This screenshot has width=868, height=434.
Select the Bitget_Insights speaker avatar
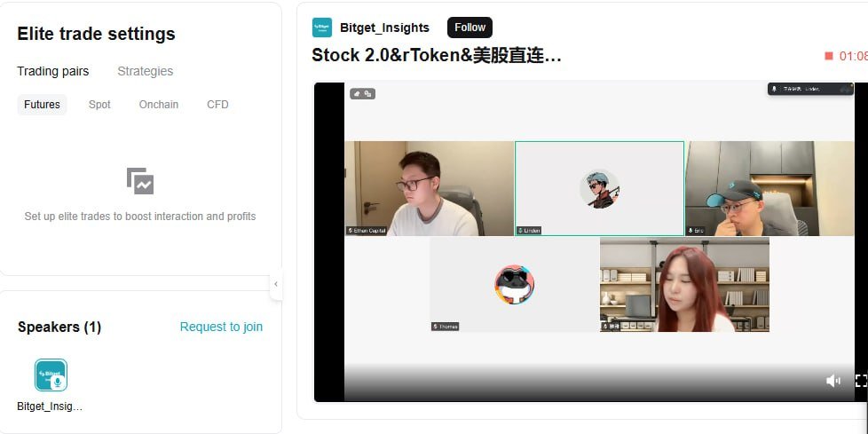coord(51,375)
